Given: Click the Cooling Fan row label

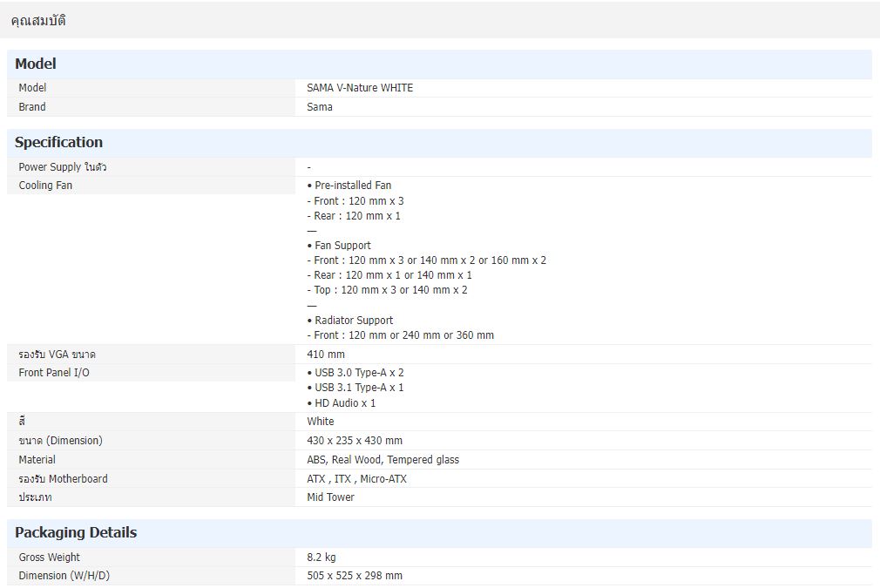Looking at the screenshot, I should click(45, 186).
